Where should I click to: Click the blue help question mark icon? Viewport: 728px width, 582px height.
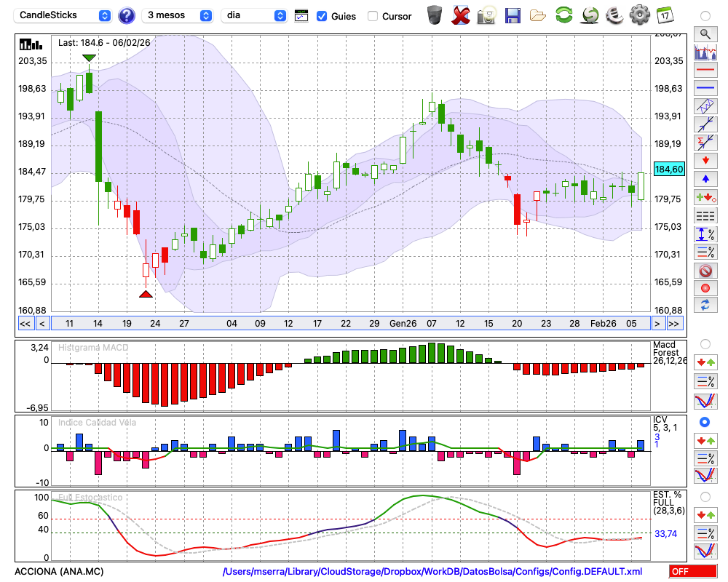click(127, 15)
